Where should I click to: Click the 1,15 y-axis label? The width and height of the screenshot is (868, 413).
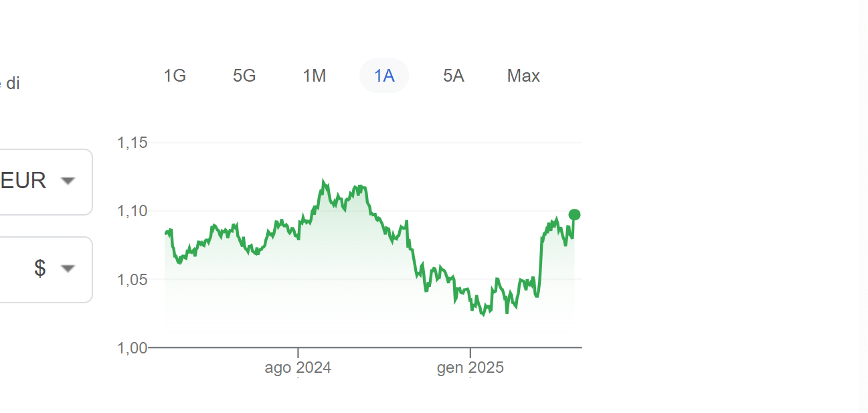[132, 143]
